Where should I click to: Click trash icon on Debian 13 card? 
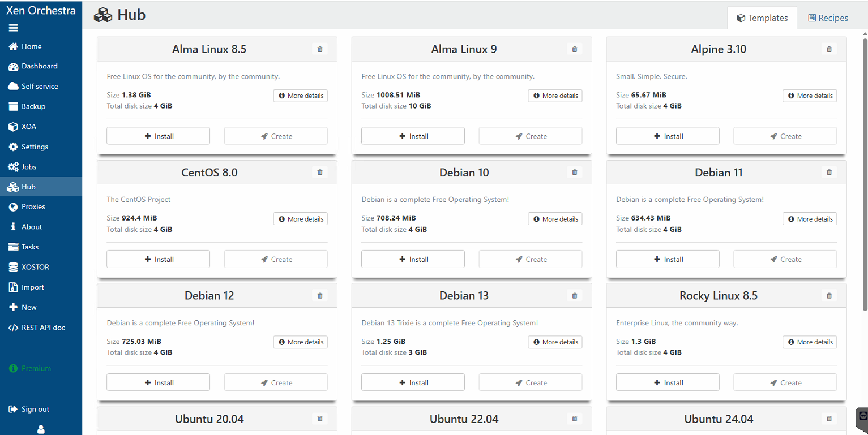[575, 296]
